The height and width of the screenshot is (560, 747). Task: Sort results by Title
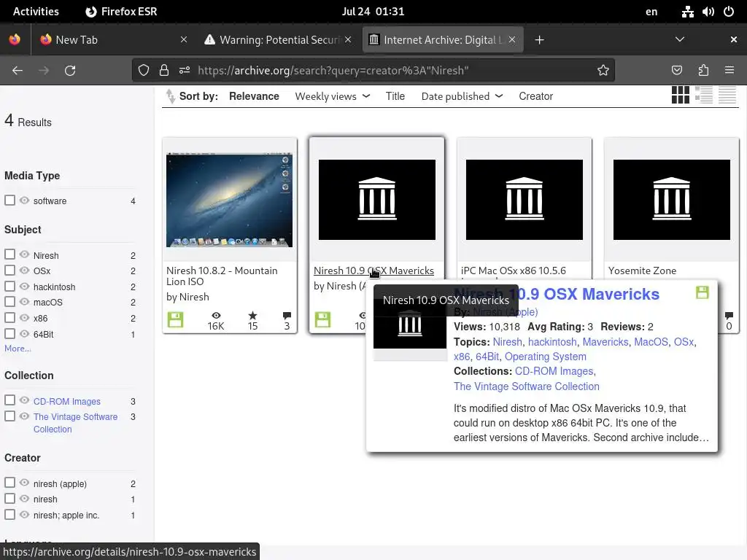[x=395, y=96]
